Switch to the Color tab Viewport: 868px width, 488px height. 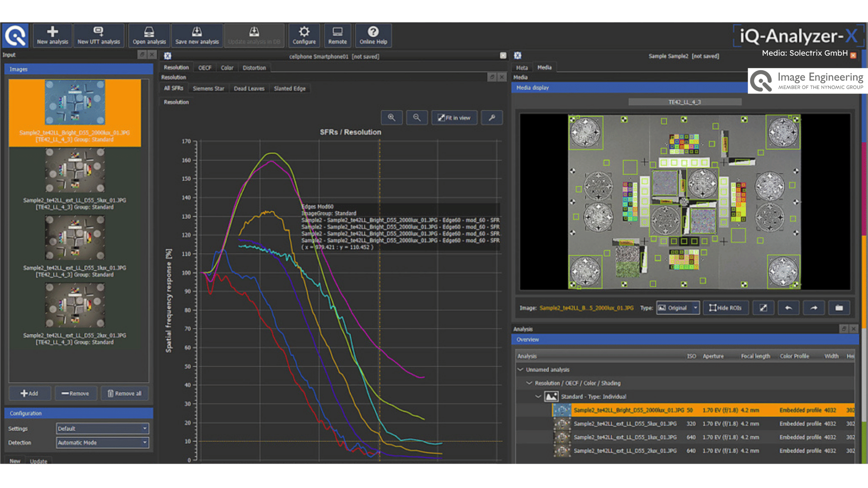[227, 68]
